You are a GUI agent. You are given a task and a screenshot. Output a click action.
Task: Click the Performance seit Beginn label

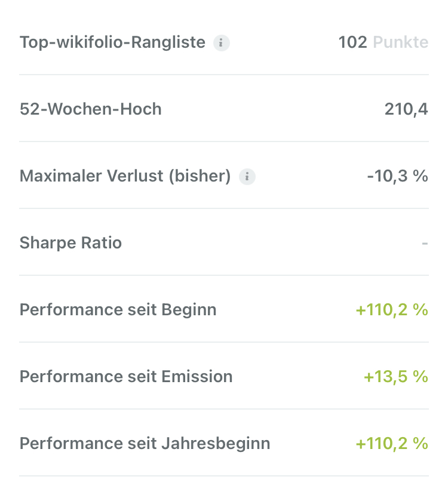(x=118, y=310)
